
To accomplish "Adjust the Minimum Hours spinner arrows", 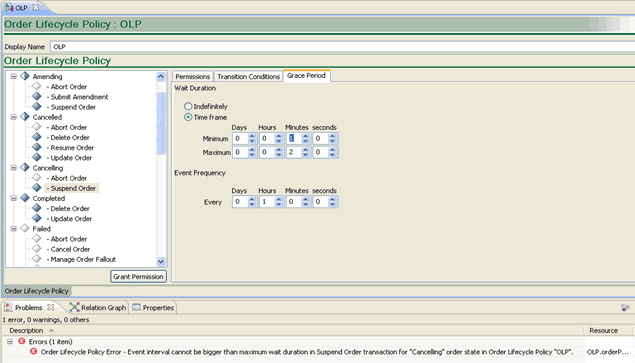I will pos(279,139).
